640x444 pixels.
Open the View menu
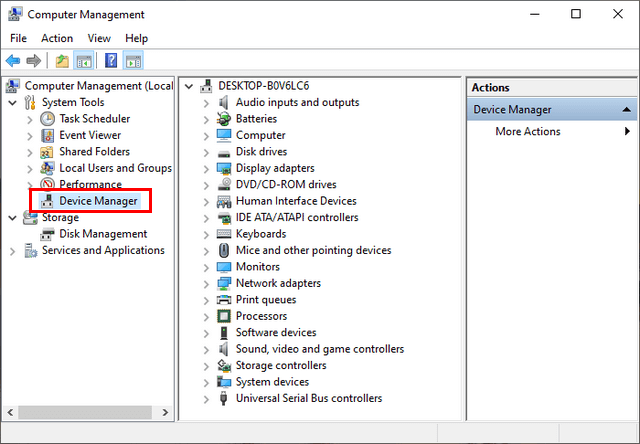[99, 38]
